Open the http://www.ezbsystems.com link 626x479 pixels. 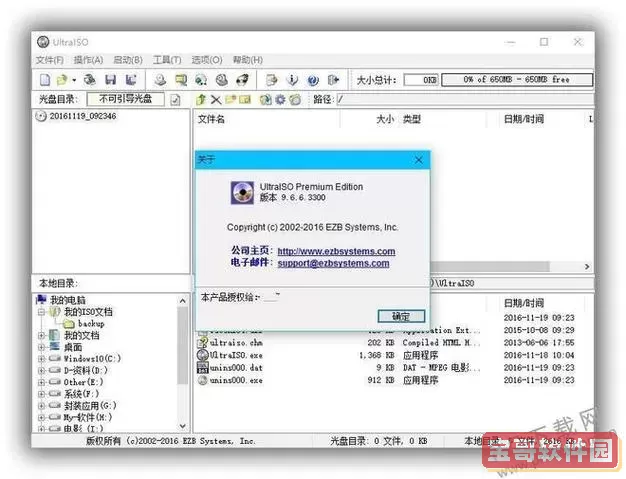tap(336, 251)
